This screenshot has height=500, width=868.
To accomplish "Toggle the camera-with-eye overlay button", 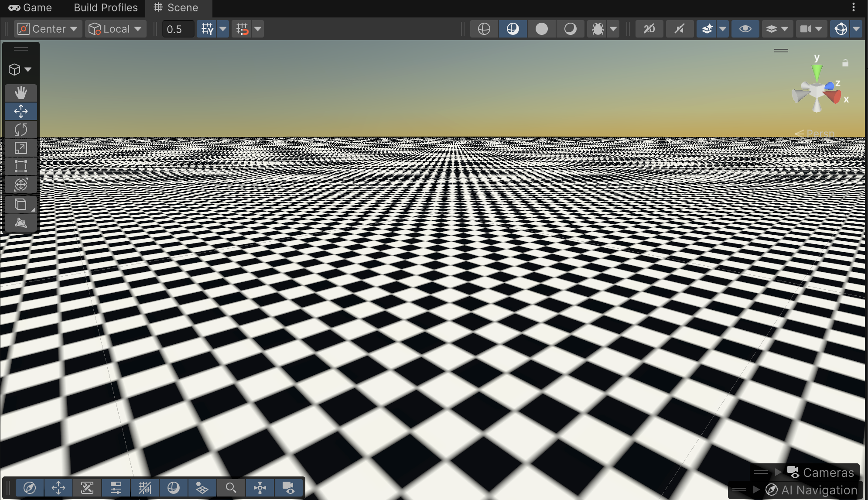I will tap(289, 488).
